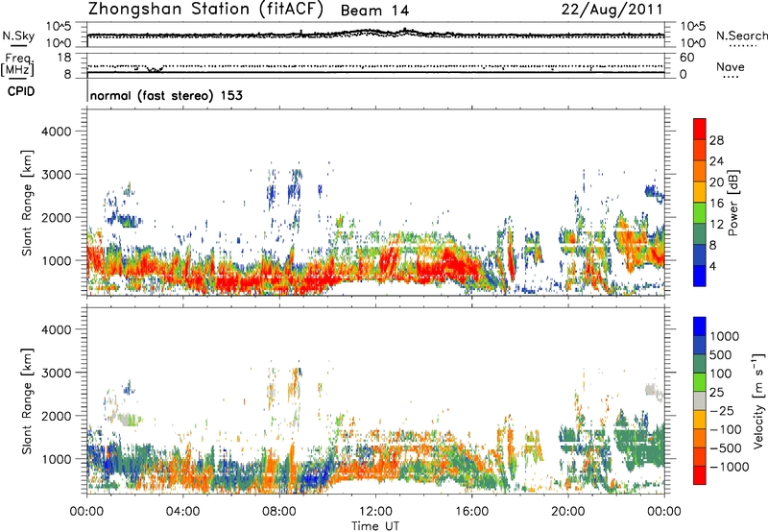Click the 'Nave' legend label
The image size is (768, 532).
click(731, 67)
